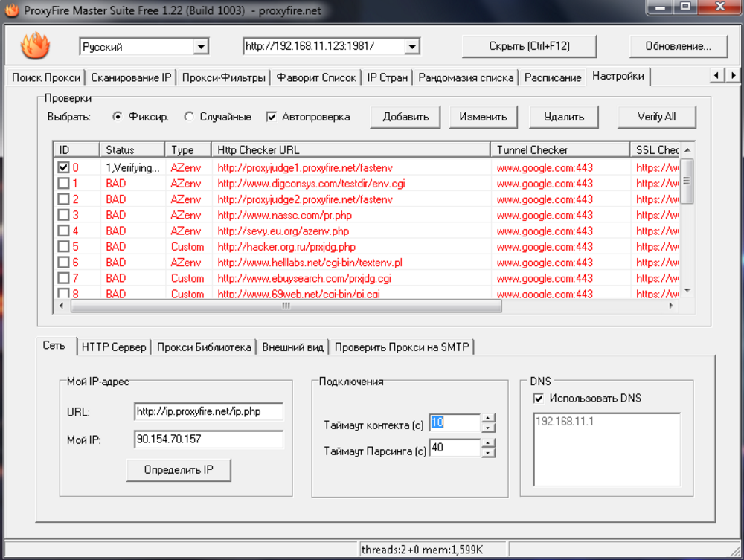Toggle the Использовать DNS checkbox
The height and width of the screenshot is (560, 744).
coord(538,399)
